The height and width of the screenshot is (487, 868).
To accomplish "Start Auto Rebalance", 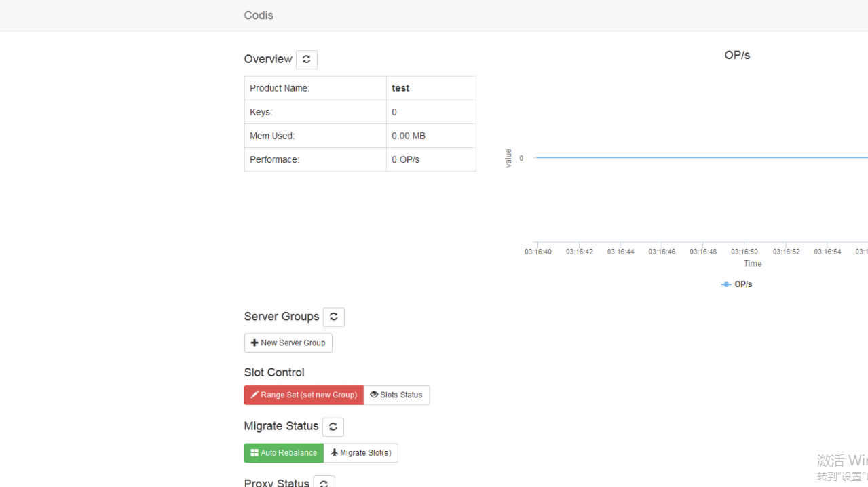I will [284, 453].
